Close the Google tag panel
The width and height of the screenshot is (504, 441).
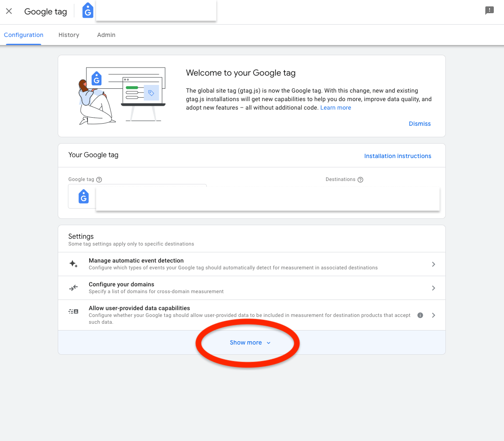click(x=9, y=11)
